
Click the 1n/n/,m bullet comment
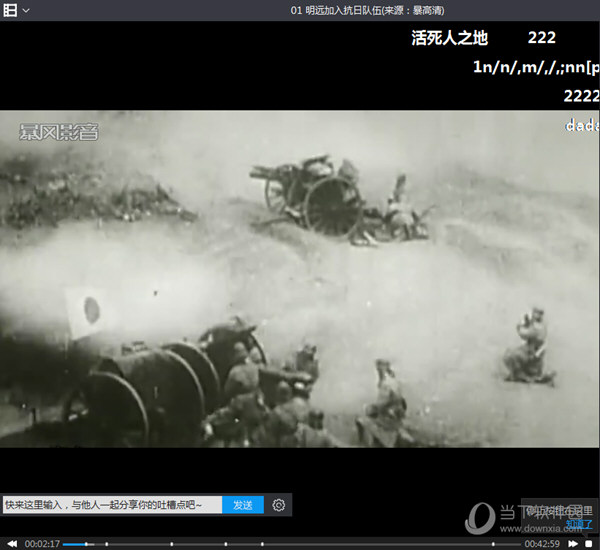tap(535, 67)
